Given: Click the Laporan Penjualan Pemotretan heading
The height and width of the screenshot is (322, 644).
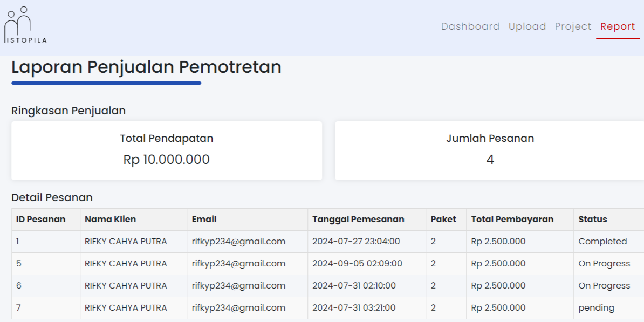Looking at the screenshot, I should pyautogui.click(x=146, y=67).
